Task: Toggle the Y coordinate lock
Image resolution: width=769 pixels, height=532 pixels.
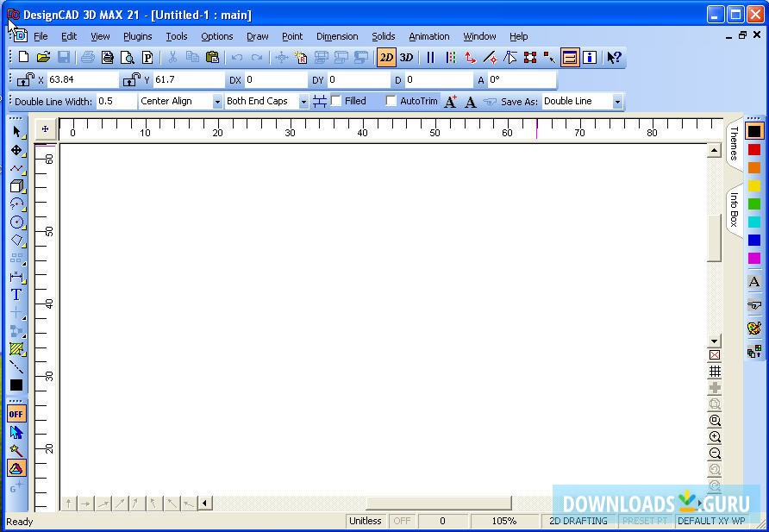Action: [131, 79]
